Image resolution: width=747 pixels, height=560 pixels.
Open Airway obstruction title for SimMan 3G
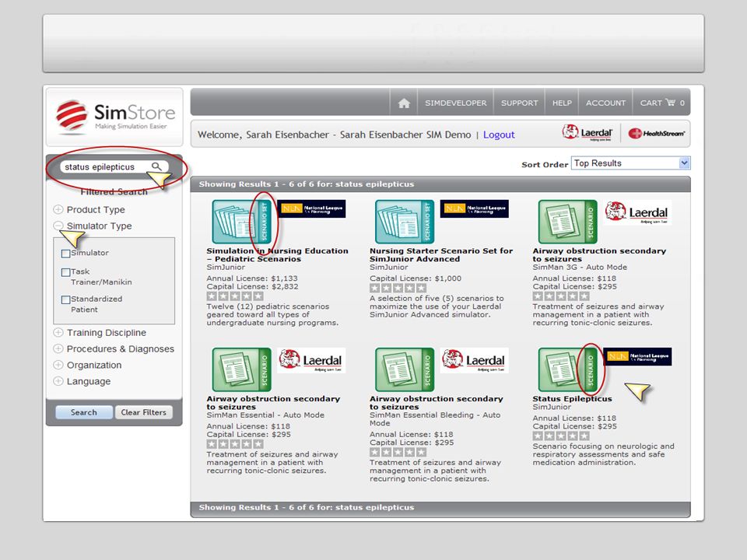(599, 255)
